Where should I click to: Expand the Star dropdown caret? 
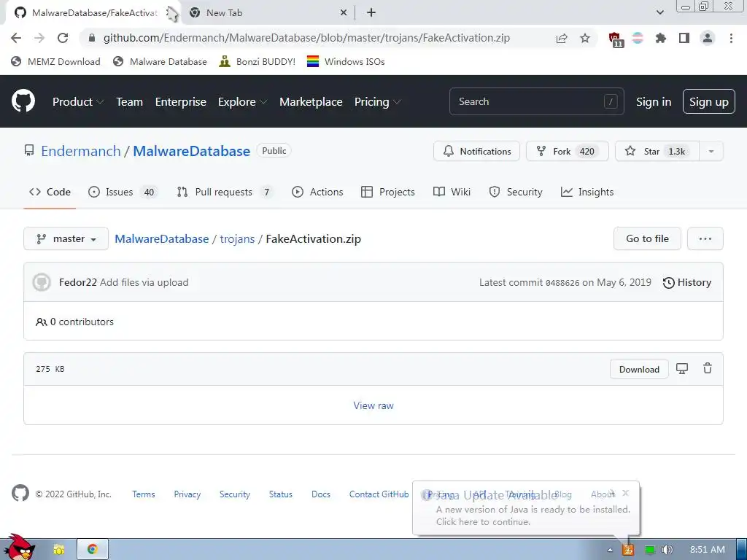tap(711, 152)
